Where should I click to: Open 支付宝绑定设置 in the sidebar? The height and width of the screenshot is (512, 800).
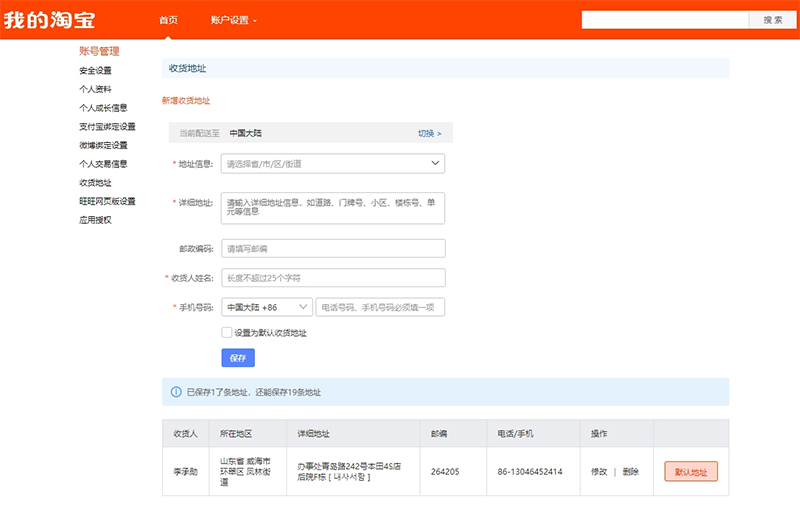point(107,126)
